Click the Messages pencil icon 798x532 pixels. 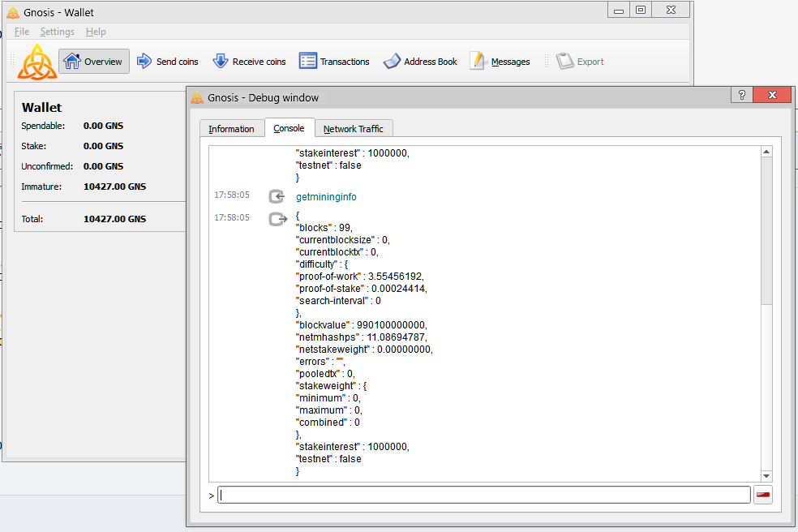tap(478, 61)
